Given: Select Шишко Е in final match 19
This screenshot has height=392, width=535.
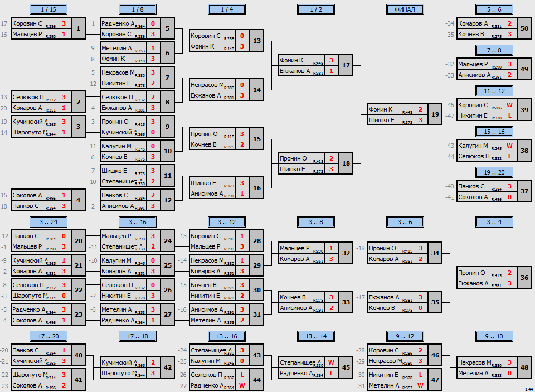Looking at the screenshot, I should (x=390, y=120).
